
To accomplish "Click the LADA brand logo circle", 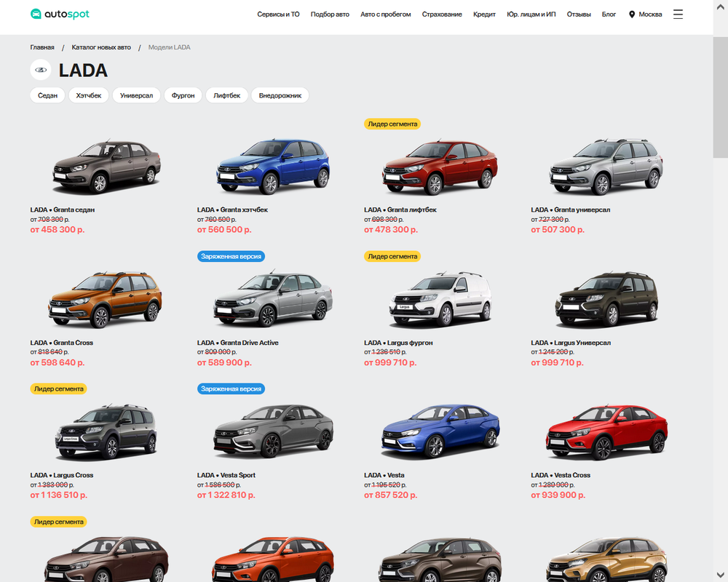I will (x=41, y=70).
